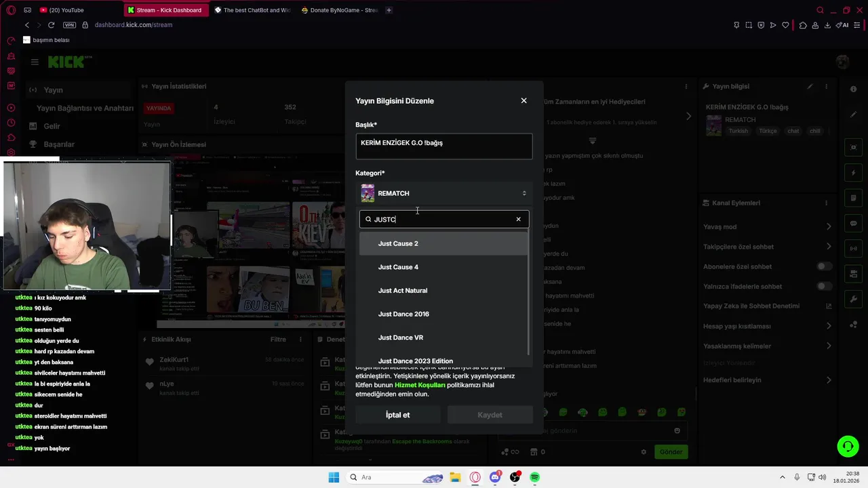Open the profile avatar menu
Image resolution: width=868 pixels, height=488 pixels.
(842, 62)
